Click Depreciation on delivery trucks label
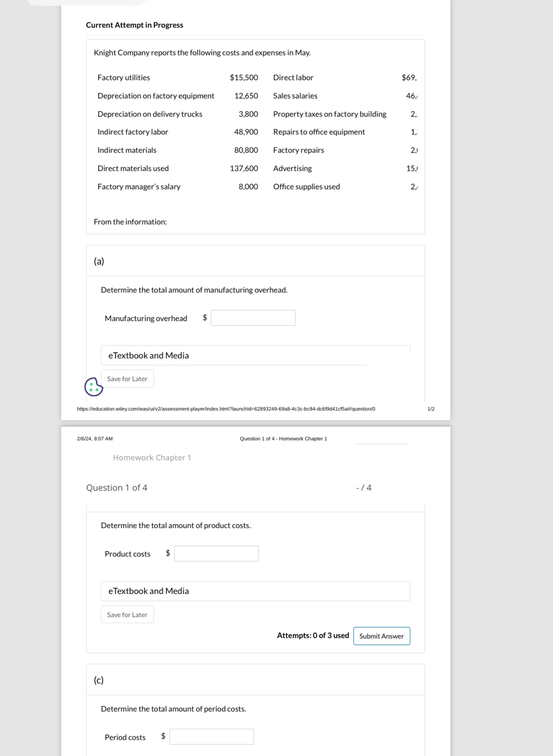Viewport: 553px width, 756px height. coord(150,114)
